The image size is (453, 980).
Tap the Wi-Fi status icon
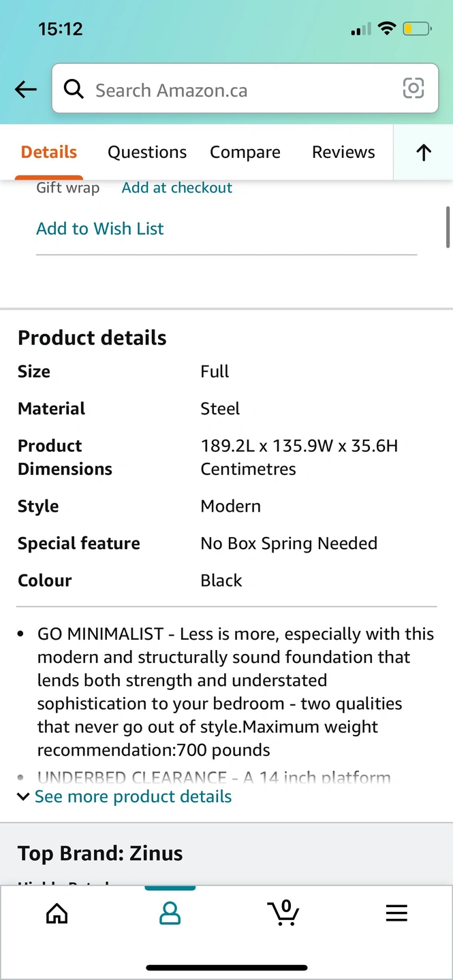pyautogui.click(x=387, y=29)
